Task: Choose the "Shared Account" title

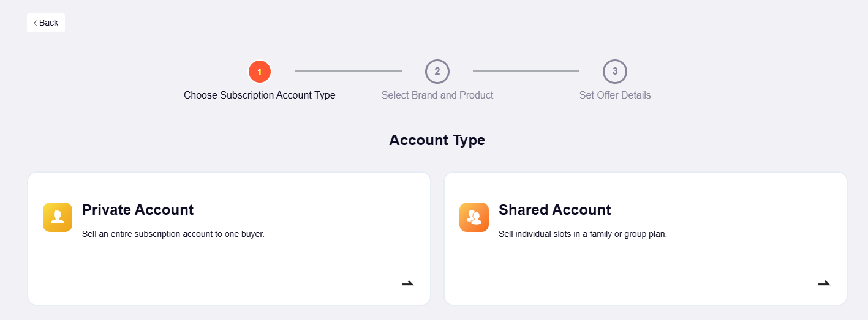Action: [555, 210]
